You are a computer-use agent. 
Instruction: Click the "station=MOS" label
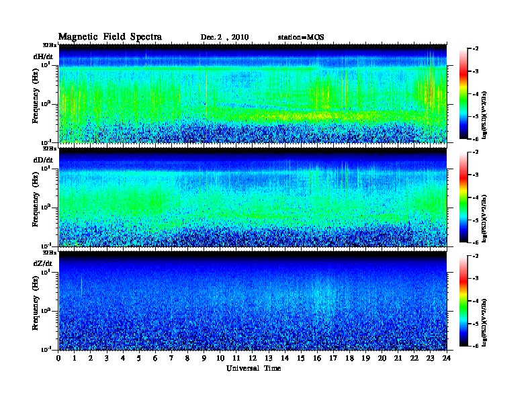pyautogui.click(x=301, y=38)
